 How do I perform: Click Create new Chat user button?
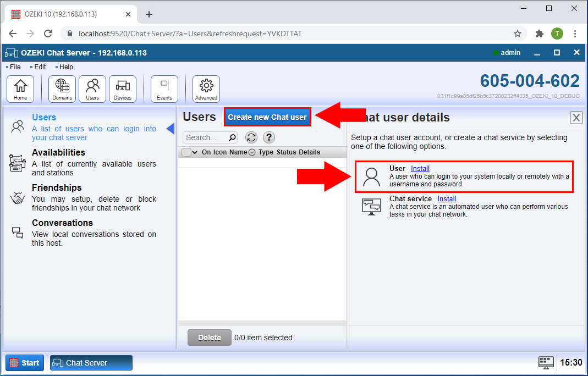pyautogui.click(x=267, y=117)
